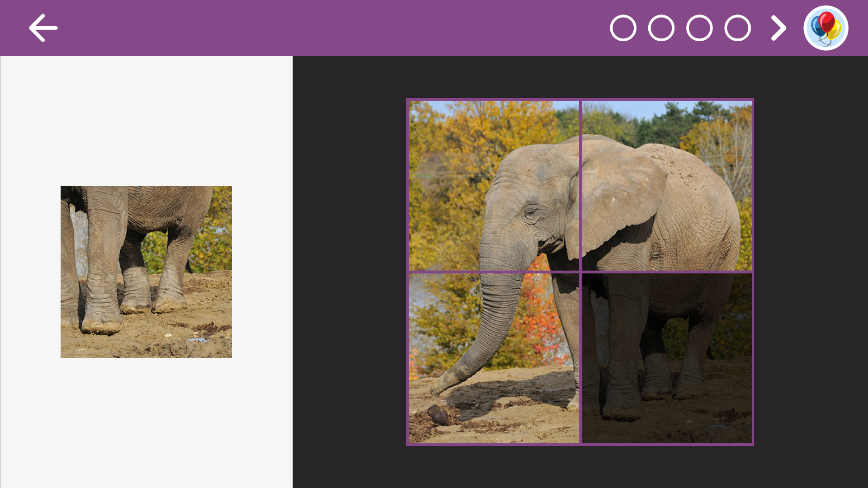Pick the elephant legs puzzle piece
868x488 pixels.
click(x=146, y=272)
